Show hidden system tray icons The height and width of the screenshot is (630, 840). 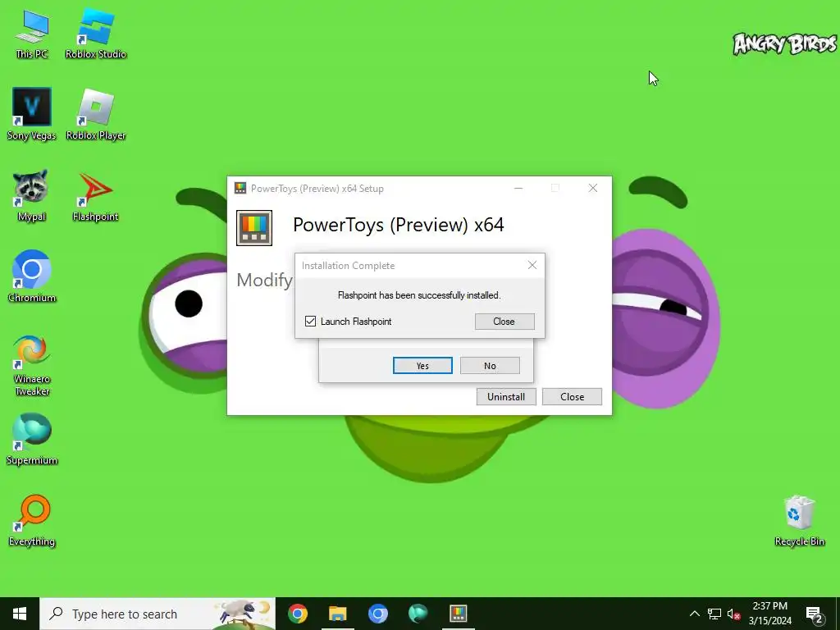(694, 614)
